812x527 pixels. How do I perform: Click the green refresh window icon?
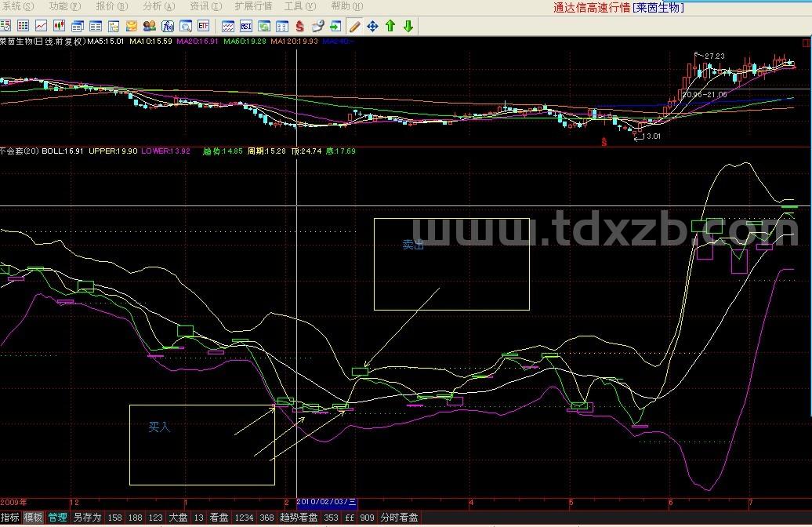pyautogui.click(x=264, y=25)
